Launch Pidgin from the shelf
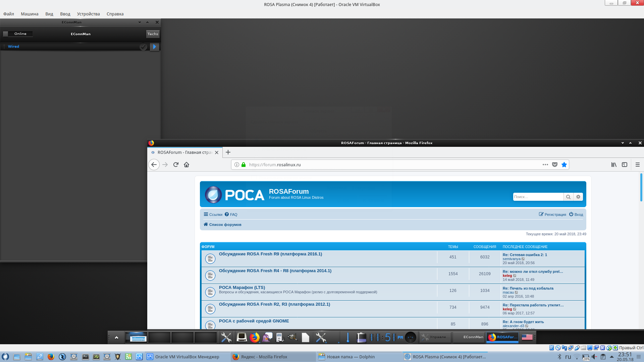 [x=267, y=337]
